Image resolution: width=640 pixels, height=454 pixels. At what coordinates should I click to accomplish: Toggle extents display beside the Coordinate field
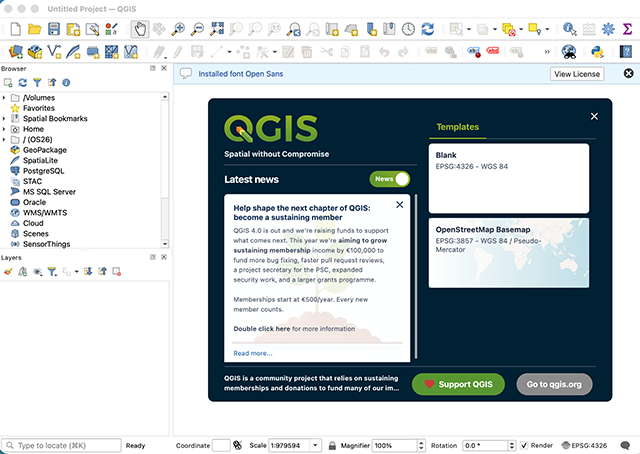[x=238, y=445]
